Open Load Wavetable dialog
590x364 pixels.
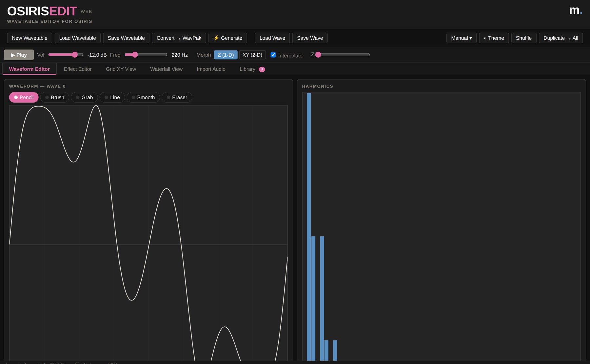(x=77, y=38)
